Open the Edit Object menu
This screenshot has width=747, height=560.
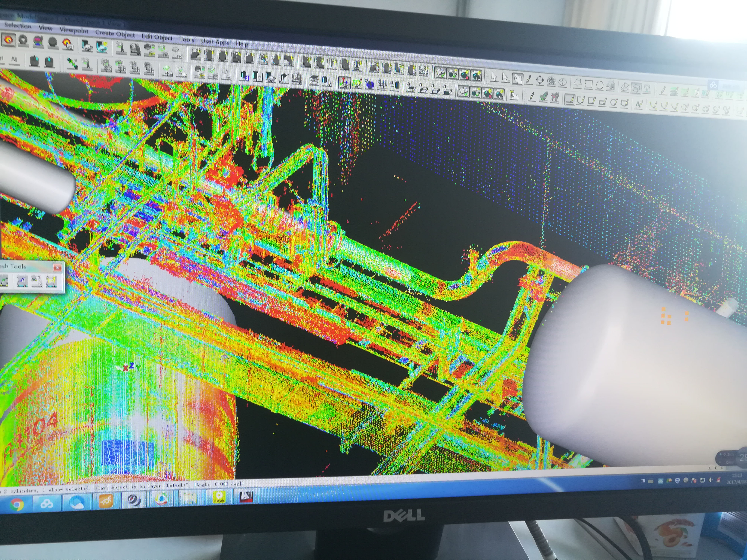(x=157, y=37)
